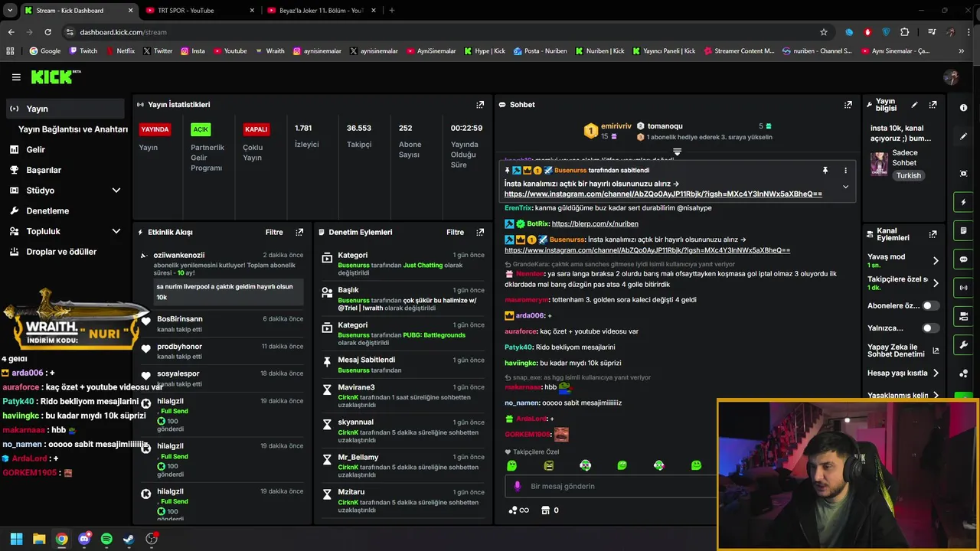Click the broadcast signal icon in right sidebar
The height and width of the screenshot is (551, 980).
[963, 288]
